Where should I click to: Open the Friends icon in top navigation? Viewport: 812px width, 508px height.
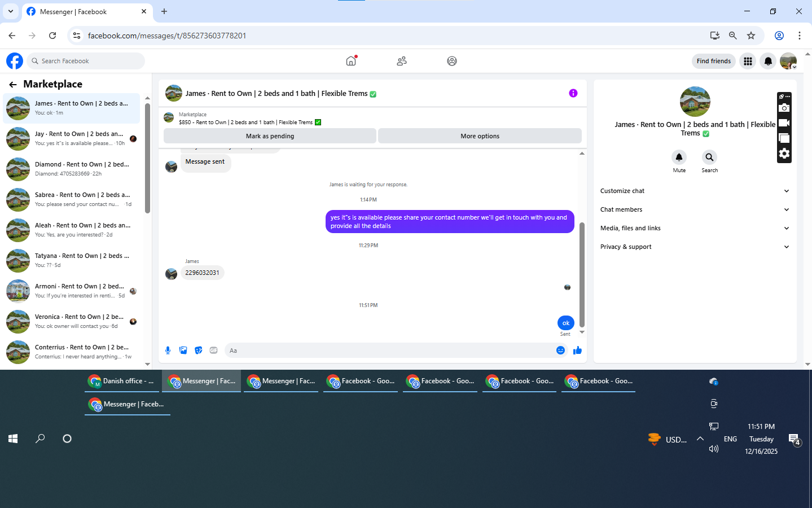[402, 61]
